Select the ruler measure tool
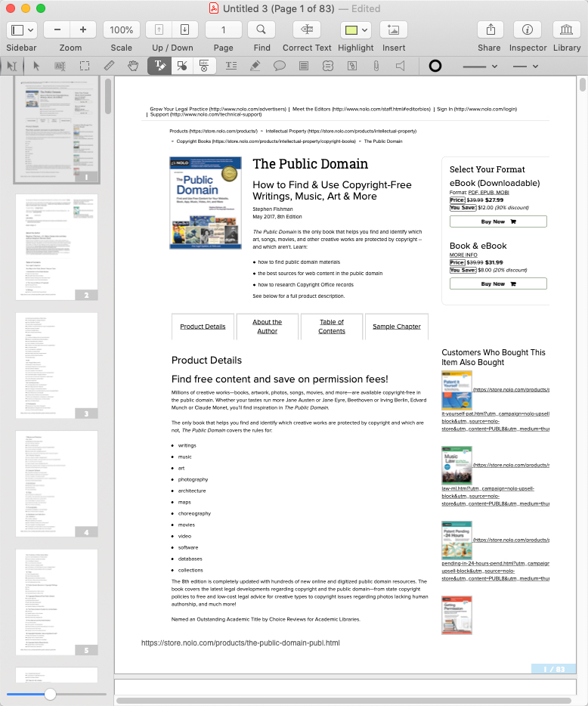 tap(109, 67)
